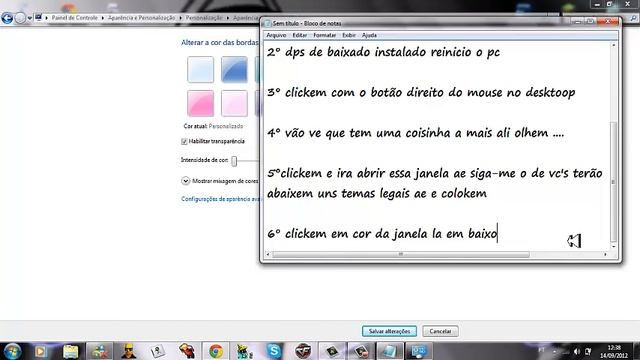The width and height of the screenshot is (640, 360).
Task: Click the Notepad vertical scrollbar thumb
Action: tap(613, 182)
